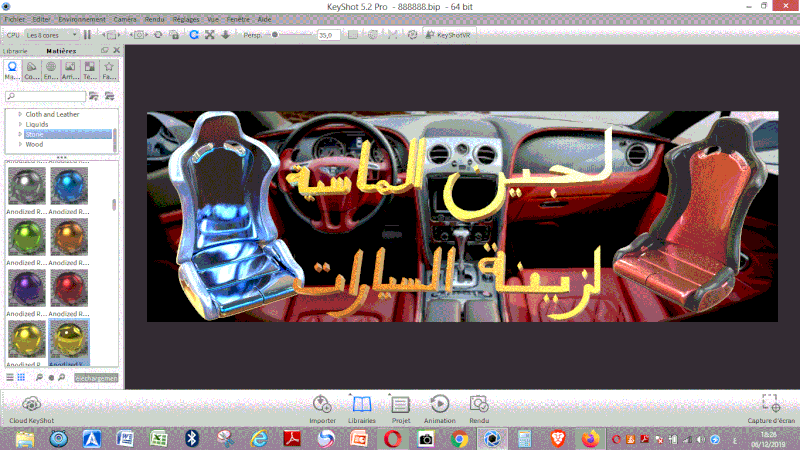Click the blue refresh render icon
Image resolution: width=800 pixels, height=450 pixels.
193,35
